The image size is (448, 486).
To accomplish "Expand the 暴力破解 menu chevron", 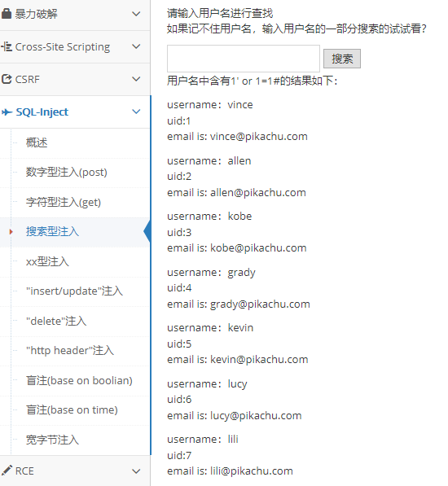I will 136,14.
